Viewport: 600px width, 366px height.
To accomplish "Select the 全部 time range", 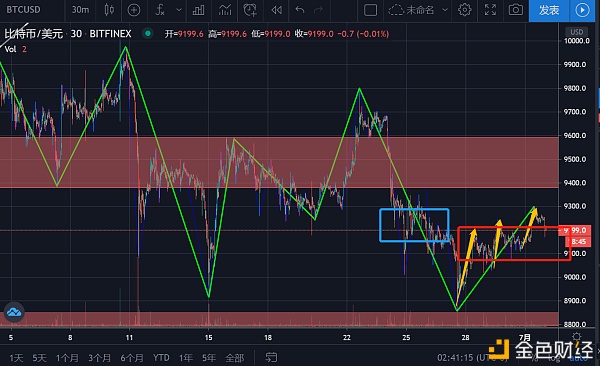I will 235,358.
